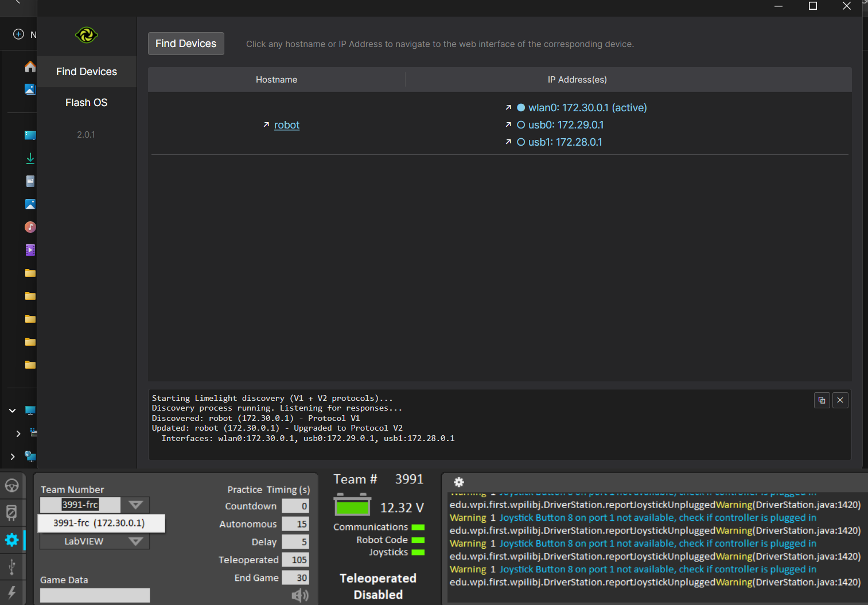
Task: Choose 3991-frc (172.30.0.1) from the list
Action: point(99,523)
